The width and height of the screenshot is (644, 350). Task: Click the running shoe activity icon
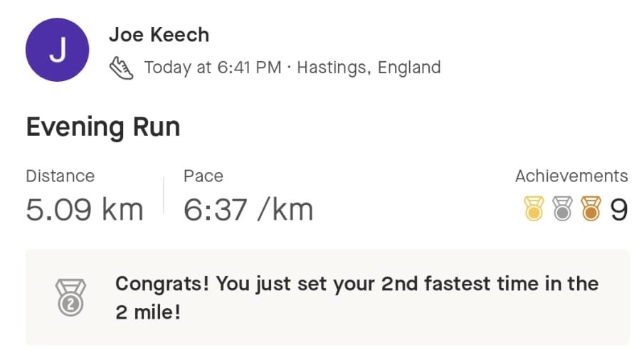(121, 68)
